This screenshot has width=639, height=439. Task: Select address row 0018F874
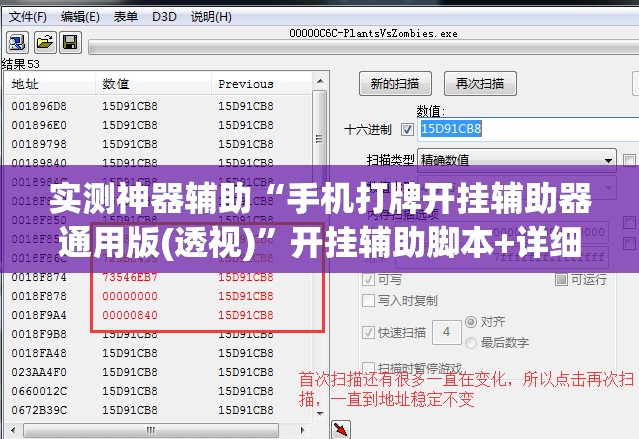(158, 277)
